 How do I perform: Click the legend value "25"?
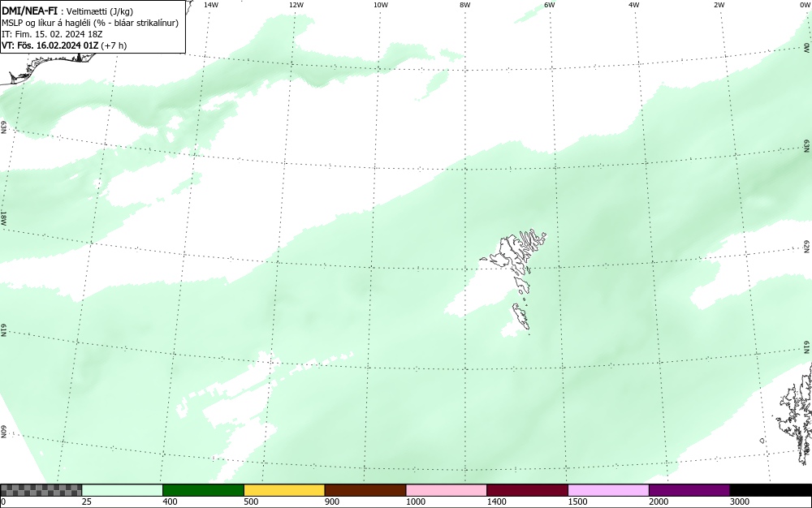tap(87, 502)
